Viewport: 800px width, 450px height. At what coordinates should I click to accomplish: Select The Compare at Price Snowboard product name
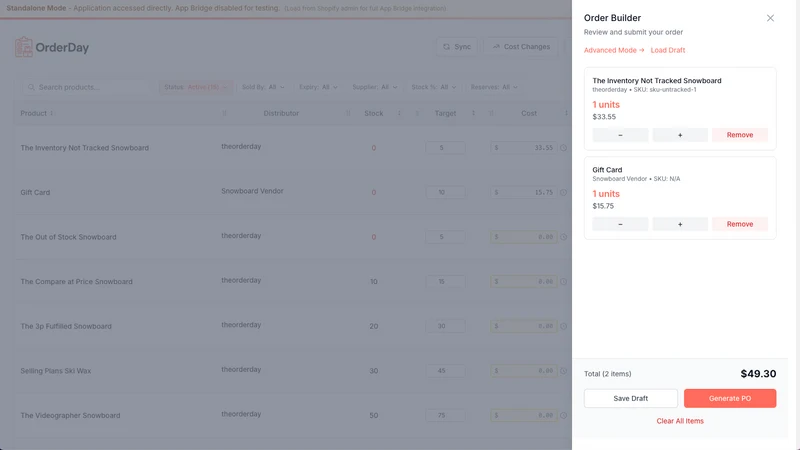pyautogui.click(x=77, y=282)
